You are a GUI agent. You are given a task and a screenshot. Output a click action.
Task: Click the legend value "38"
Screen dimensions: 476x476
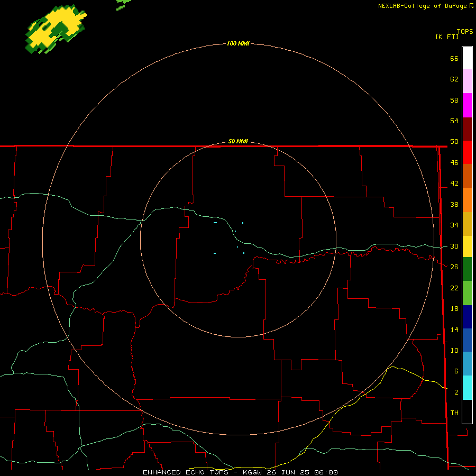(454, 204)
